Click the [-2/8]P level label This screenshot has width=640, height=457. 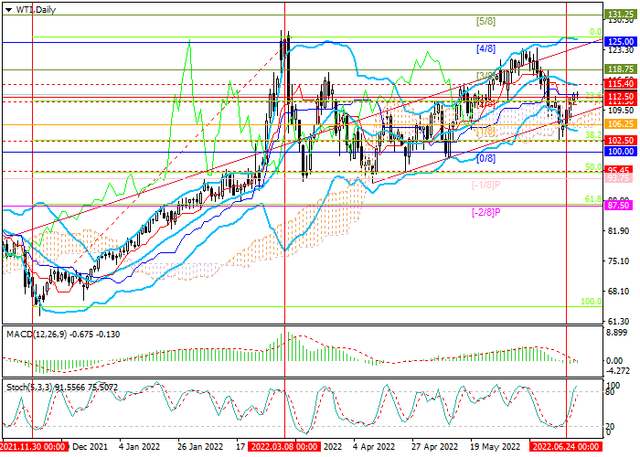[486, 212]
